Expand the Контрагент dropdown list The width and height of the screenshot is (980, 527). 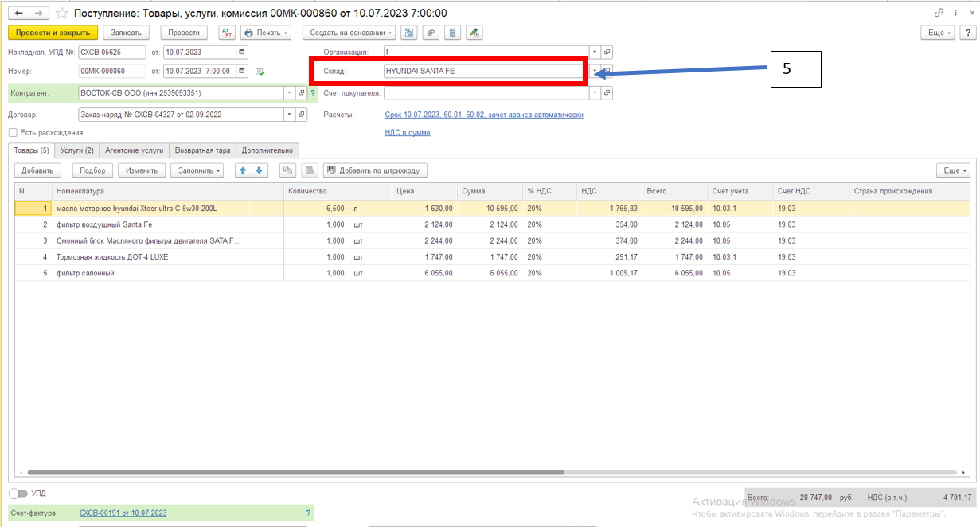tap(289, 93)
